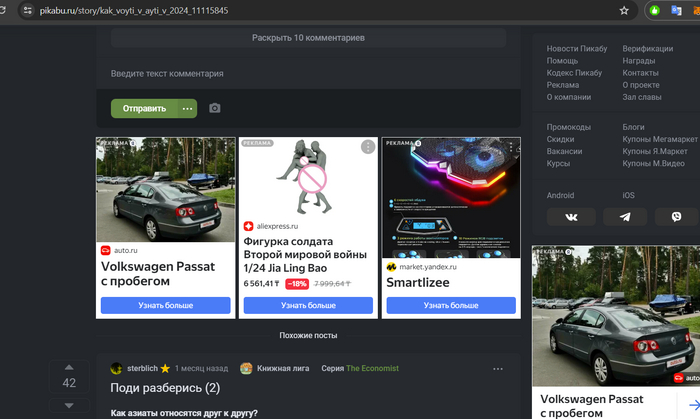Attach image using the camera icon
Image resolution: width=700 pixels, height=419 pixels.
click(x=214, y=108)
